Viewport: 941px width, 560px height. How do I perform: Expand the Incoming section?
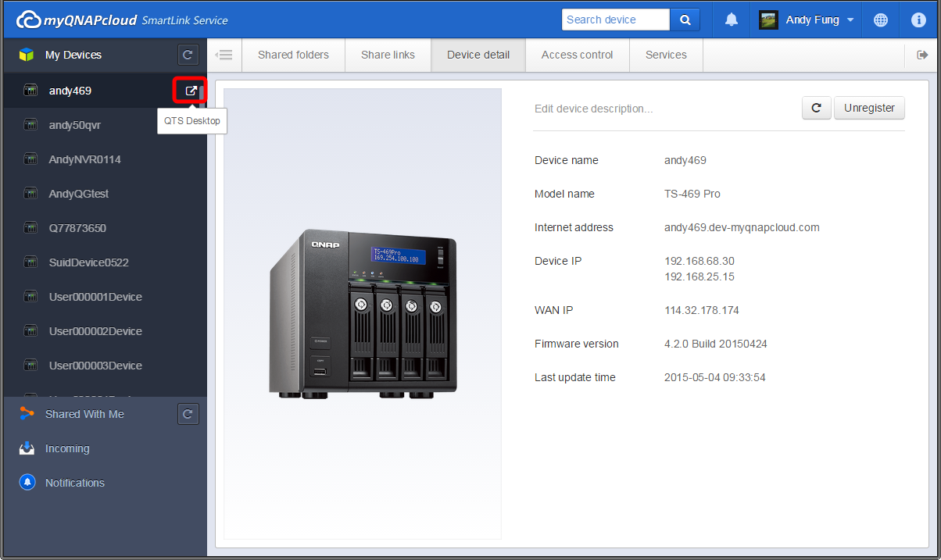click(x=67, y=448)
